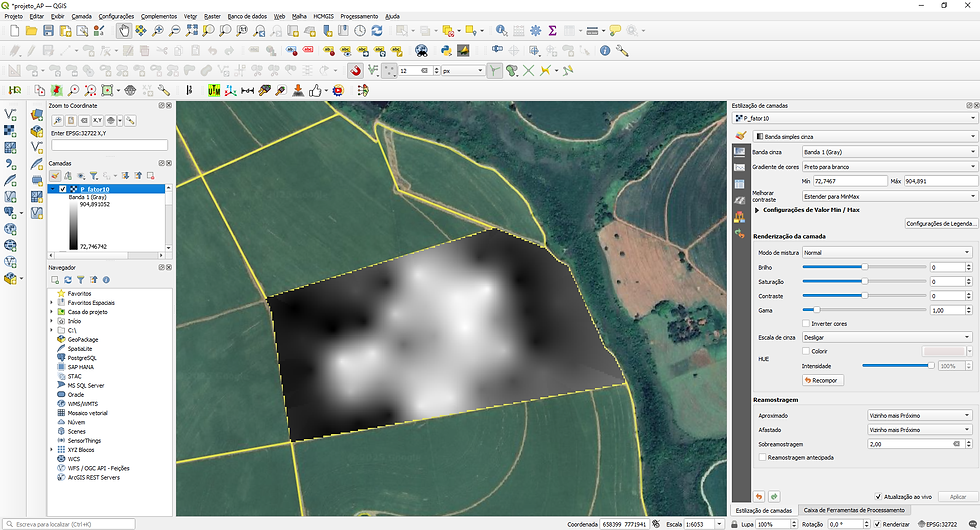The width and height of the screenshot is (980, 530).
Task: Click the Map Tips speech bubble icon
Action: 615,31
